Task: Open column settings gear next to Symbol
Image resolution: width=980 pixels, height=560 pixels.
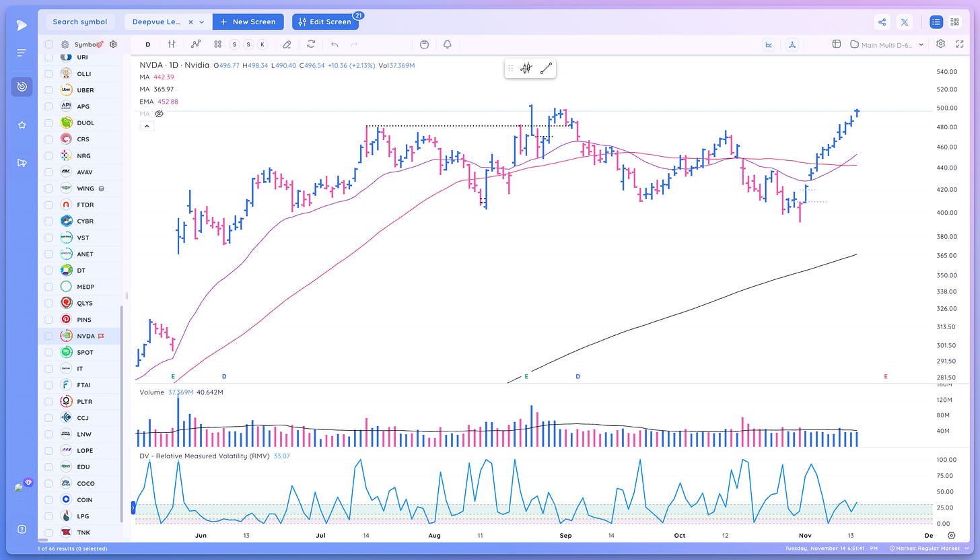Action: [113, 44]
